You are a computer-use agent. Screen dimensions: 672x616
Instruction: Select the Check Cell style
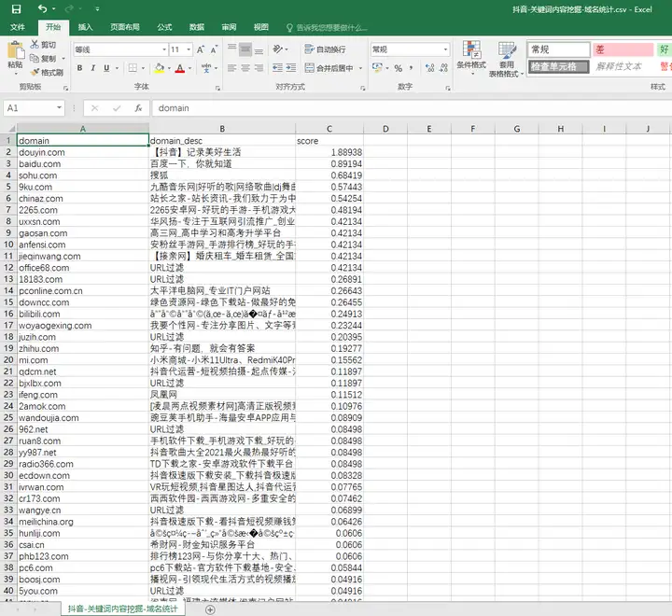coord(559,66)
